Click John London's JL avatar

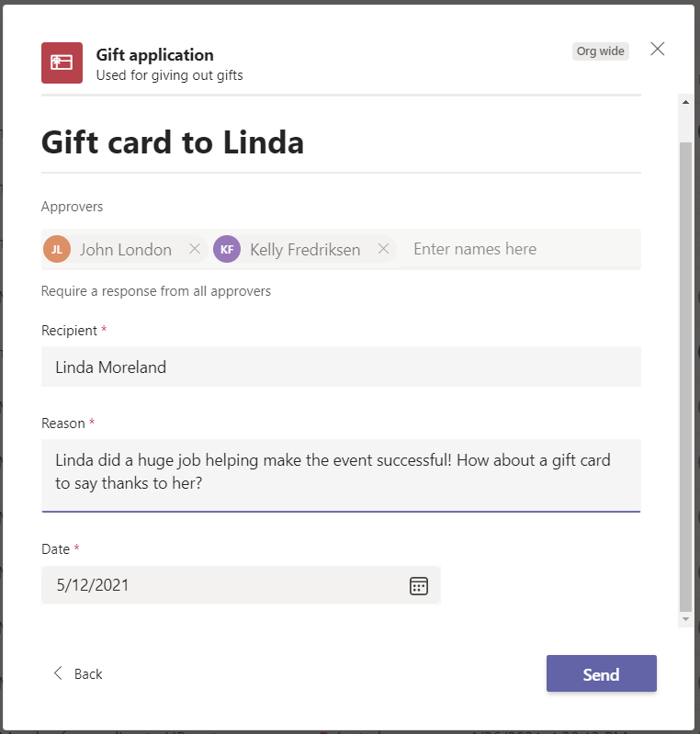click(x=57, y=249)
